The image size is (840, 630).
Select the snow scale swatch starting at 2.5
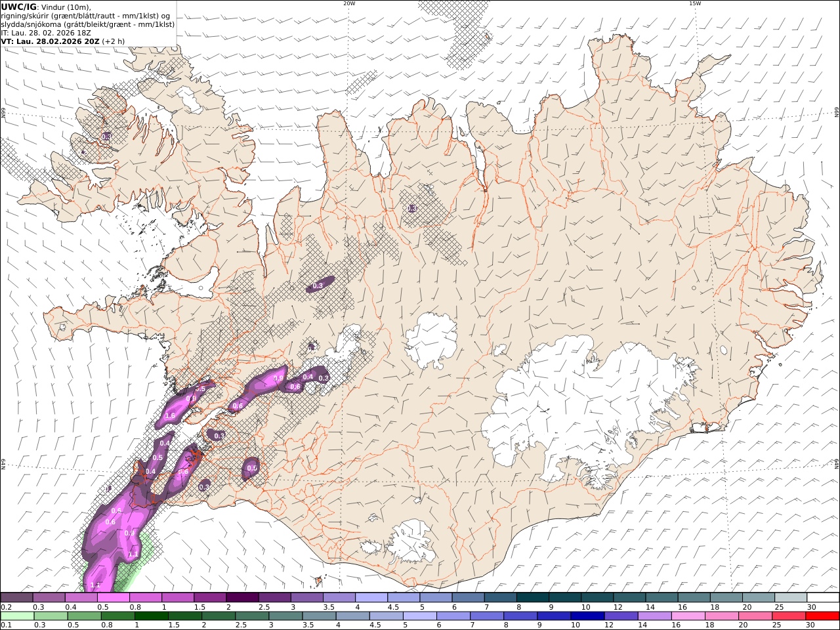274,597
